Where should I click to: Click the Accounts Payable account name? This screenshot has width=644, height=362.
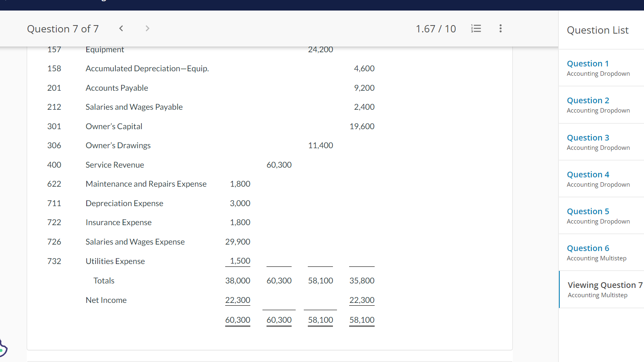point(117,88)
